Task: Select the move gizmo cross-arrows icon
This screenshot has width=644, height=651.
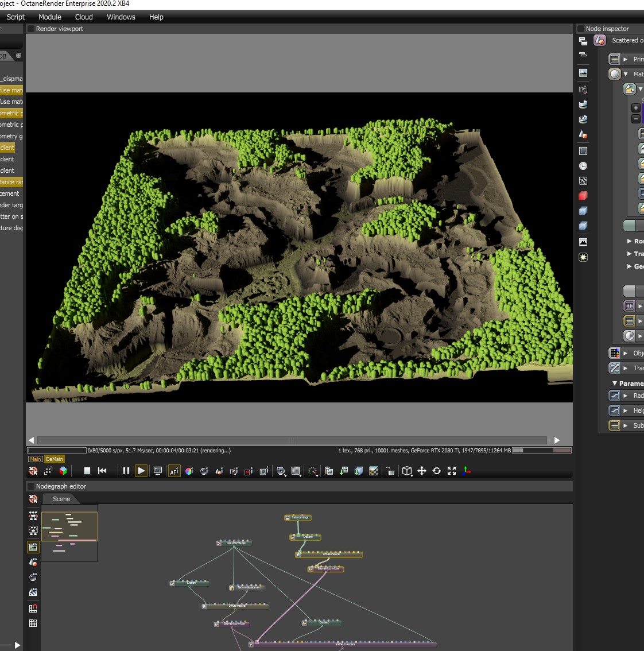Action: coord(422,471)
